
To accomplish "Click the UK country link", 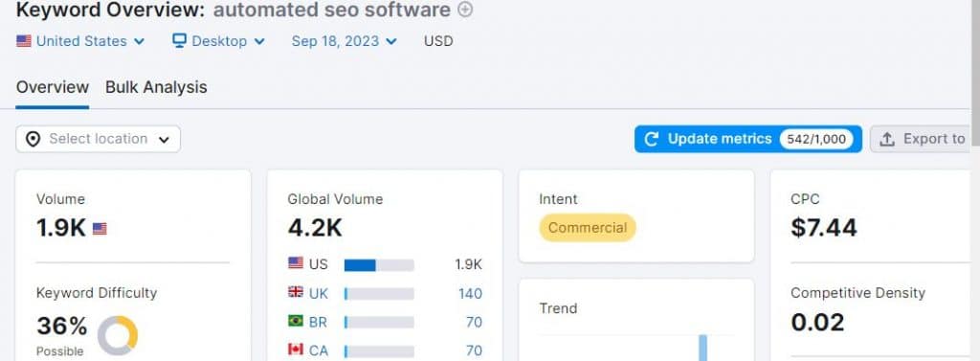I will [x=319, y=293].
